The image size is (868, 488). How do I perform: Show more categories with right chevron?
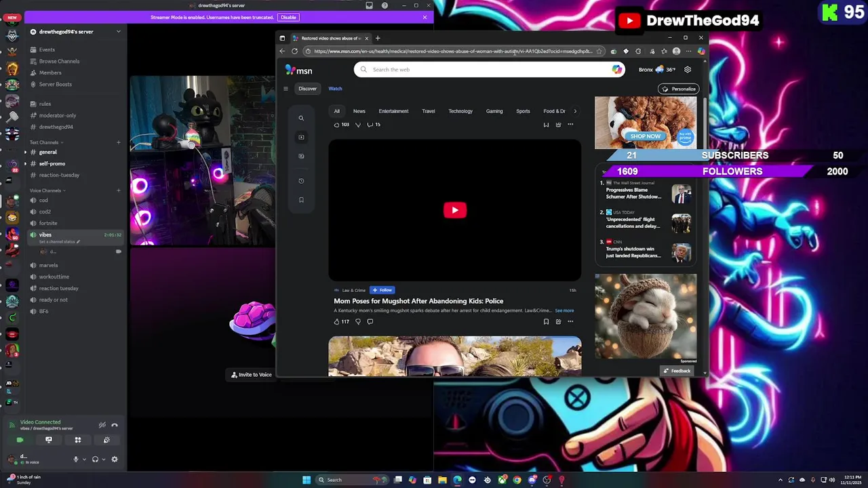[575, 111]
